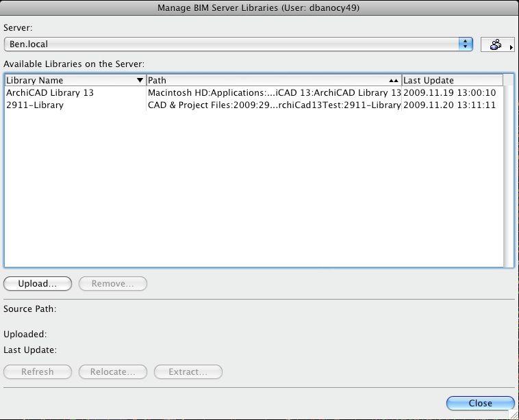Screen dimensions: 519x420
Task: Click the window resize grip corner
Action: [x=514, y=415]
